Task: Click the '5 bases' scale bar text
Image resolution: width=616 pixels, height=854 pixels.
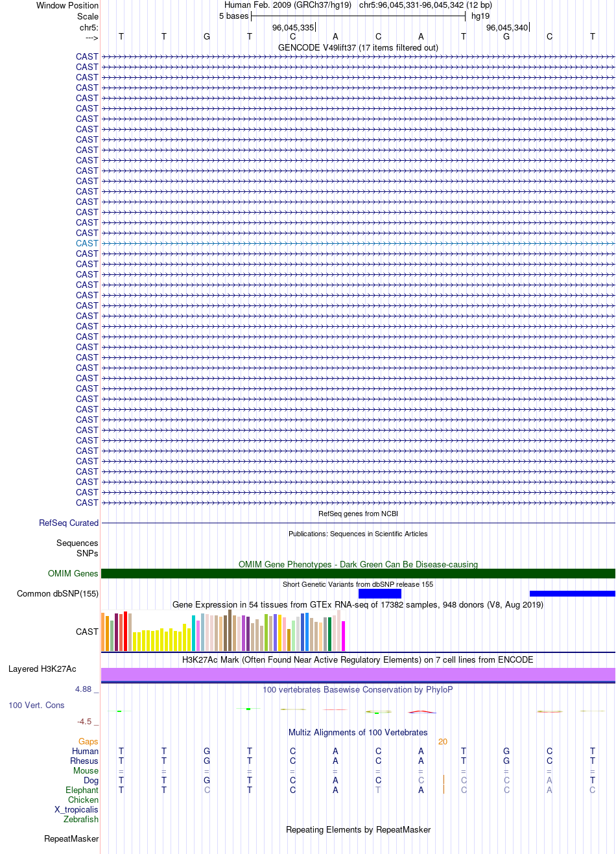Action: (x=233, y=16)
